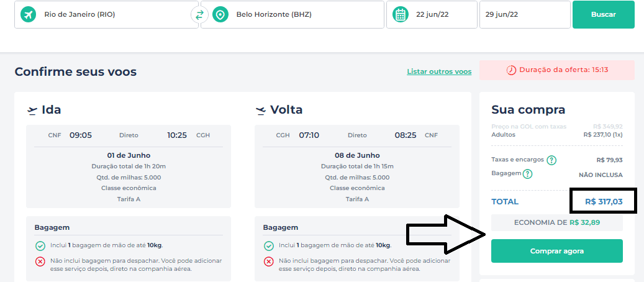The width and height of the screenshot is (644, 282).
Task: Select the 29 jun/22 return date field
Action: tap(525, 14)
